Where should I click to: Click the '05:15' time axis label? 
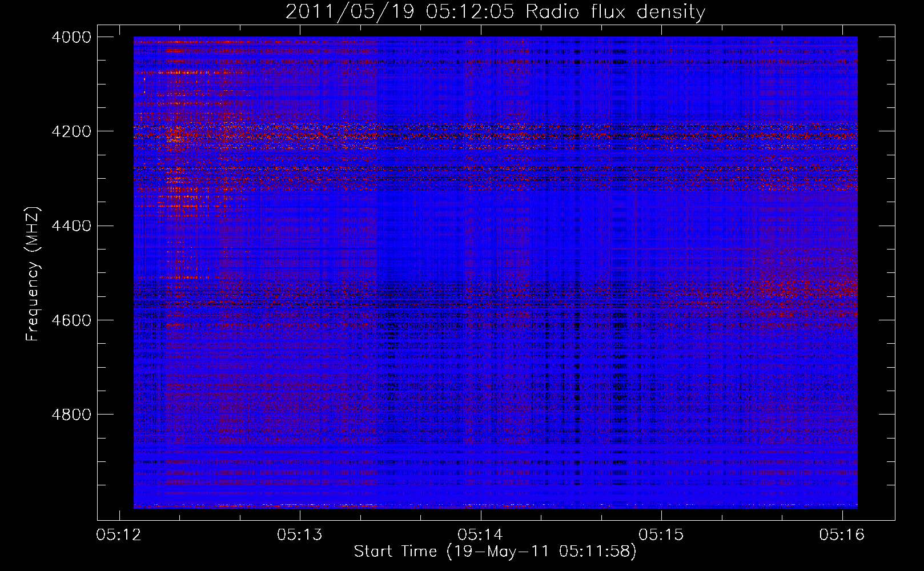pyautogui.click(x=661, y=535)
